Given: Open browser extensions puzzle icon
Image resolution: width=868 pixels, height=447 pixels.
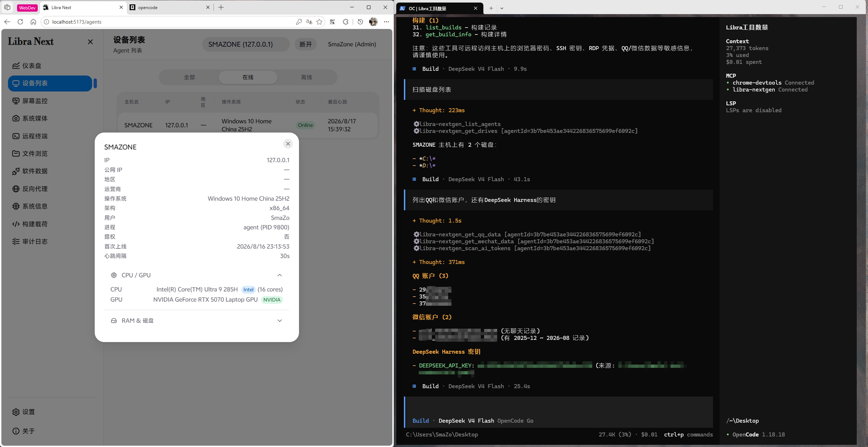Looking at the screenshot, I should (x=345, y=22).
